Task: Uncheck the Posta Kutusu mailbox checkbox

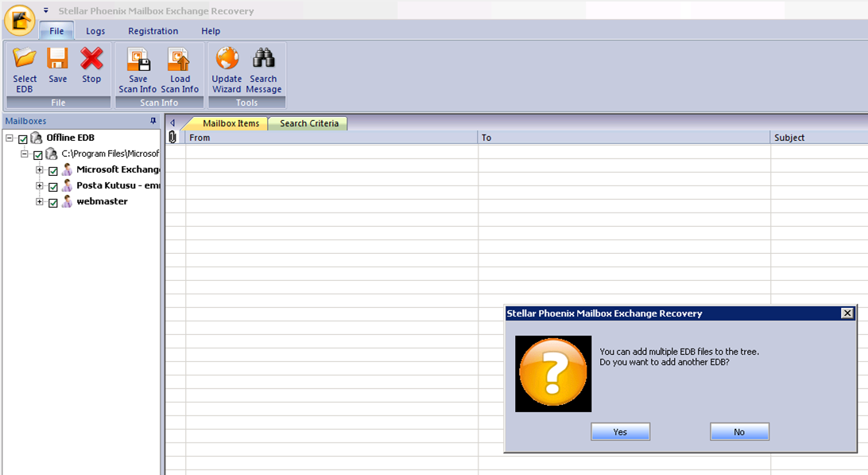Action: point(53,187)
